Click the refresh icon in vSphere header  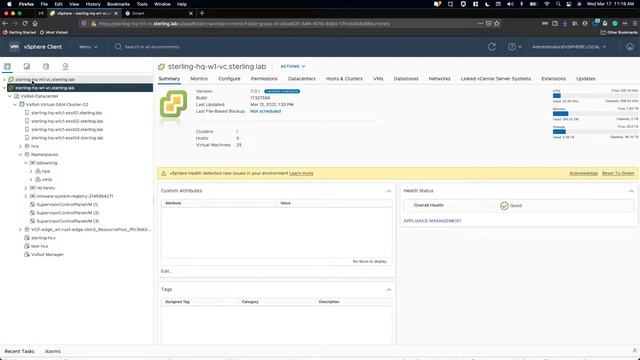491,47
